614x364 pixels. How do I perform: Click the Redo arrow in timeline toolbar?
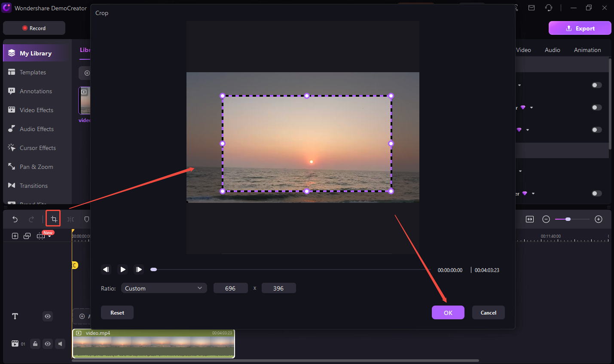pyautogui.click(x=31, y=219)
